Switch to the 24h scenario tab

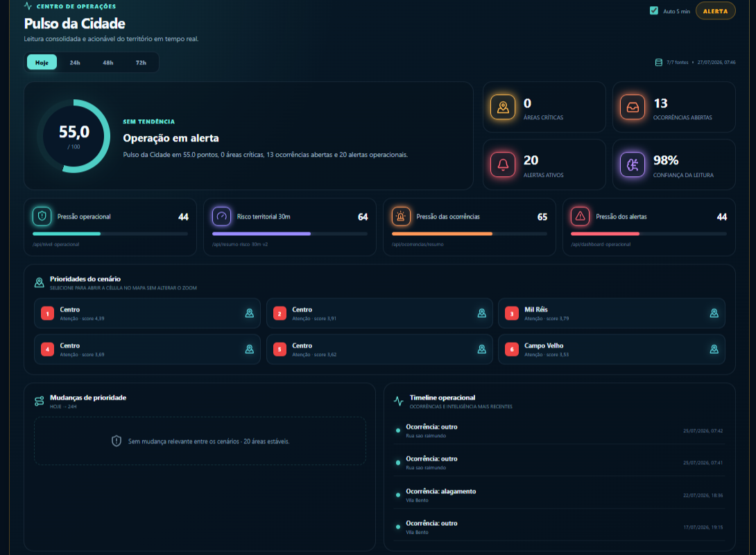pos(75,62)
